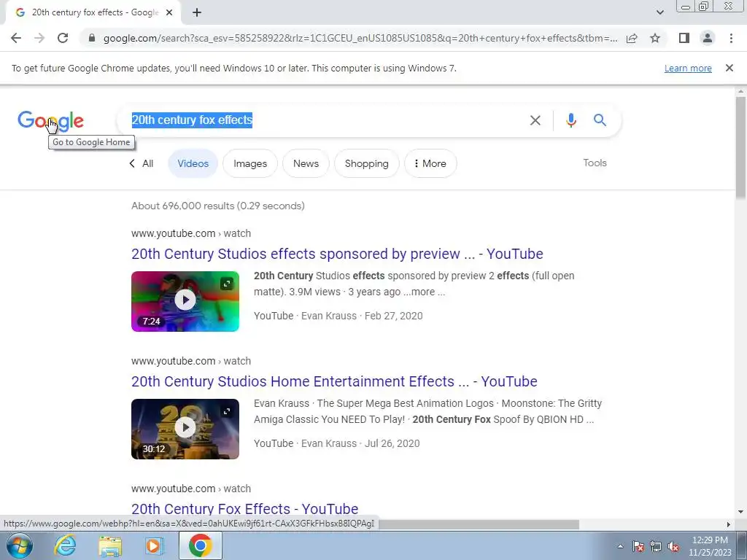
Task: Bookmark this page with the star icon
Action: tap(655, 38)
